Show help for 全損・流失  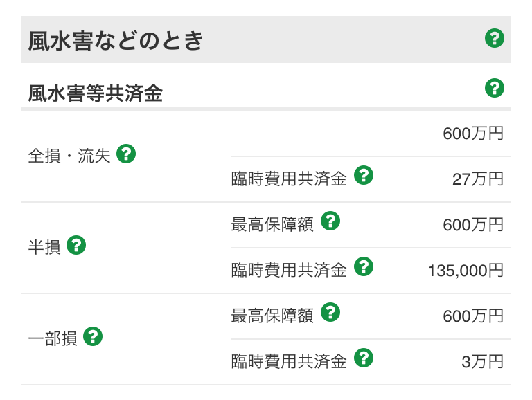point(125,154)
